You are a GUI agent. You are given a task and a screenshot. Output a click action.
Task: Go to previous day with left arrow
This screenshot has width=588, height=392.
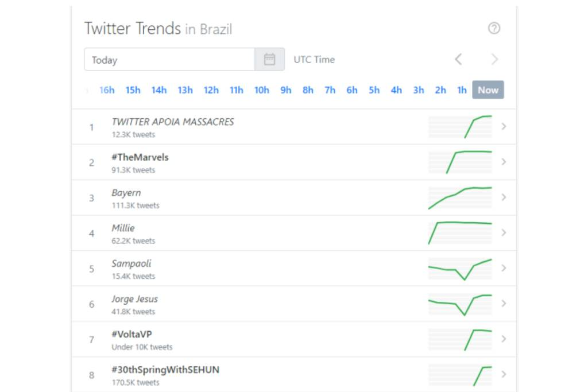tap(458, 59)
